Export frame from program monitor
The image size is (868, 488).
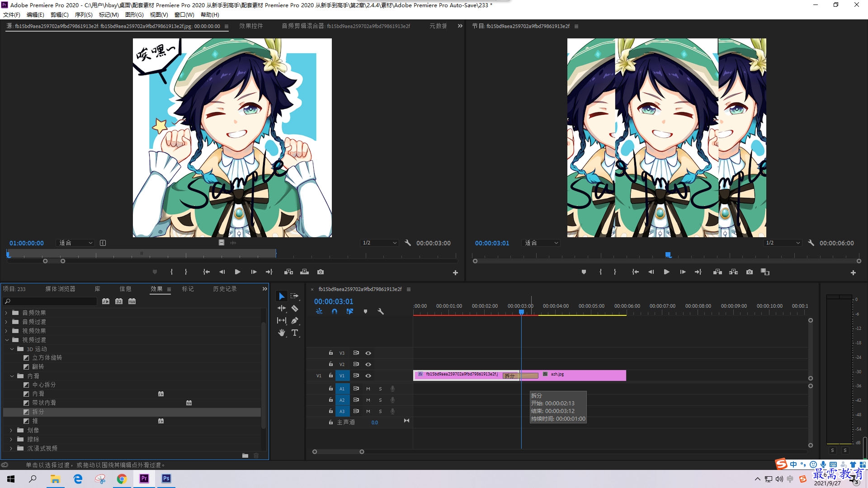(750, 272)
